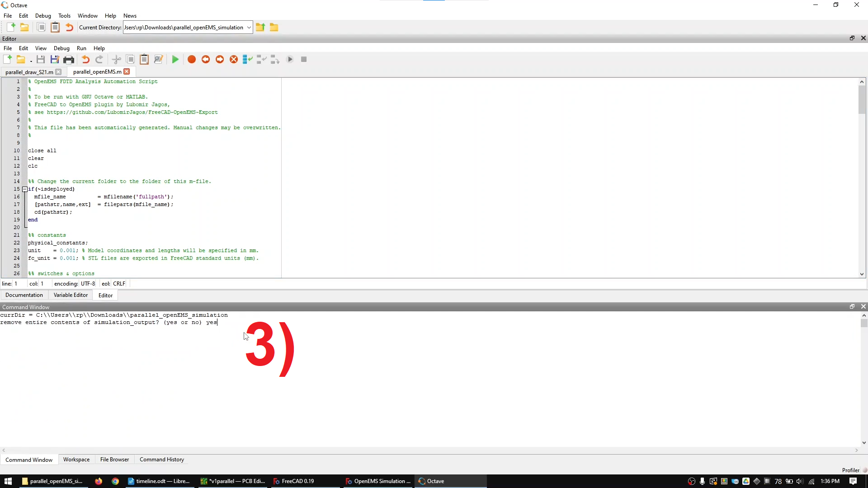Open the Debug menu in main menu bar
Image resolution: width=868 pixels, height=488 pixels.
click(43, 15)
